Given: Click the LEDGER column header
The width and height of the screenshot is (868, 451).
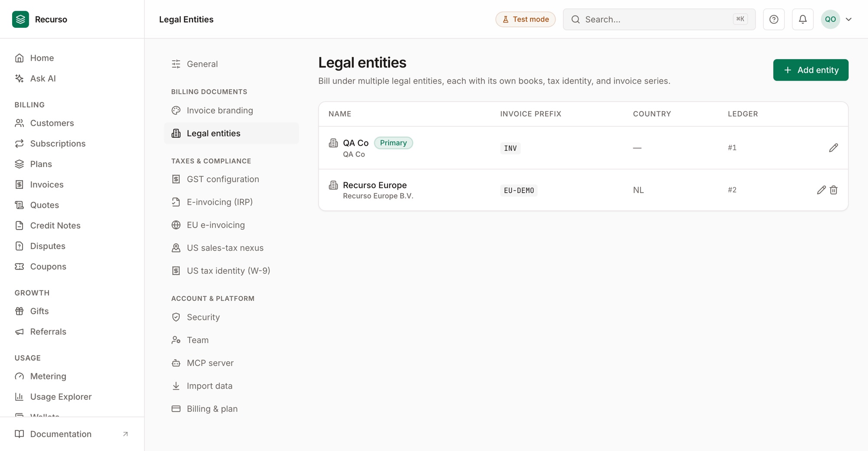Looking at the screenshot, I should click(x=743, y=114).
